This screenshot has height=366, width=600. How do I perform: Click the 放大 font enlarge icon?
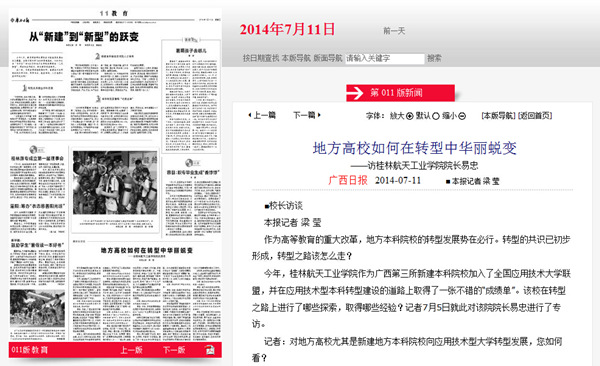[409, 116]
